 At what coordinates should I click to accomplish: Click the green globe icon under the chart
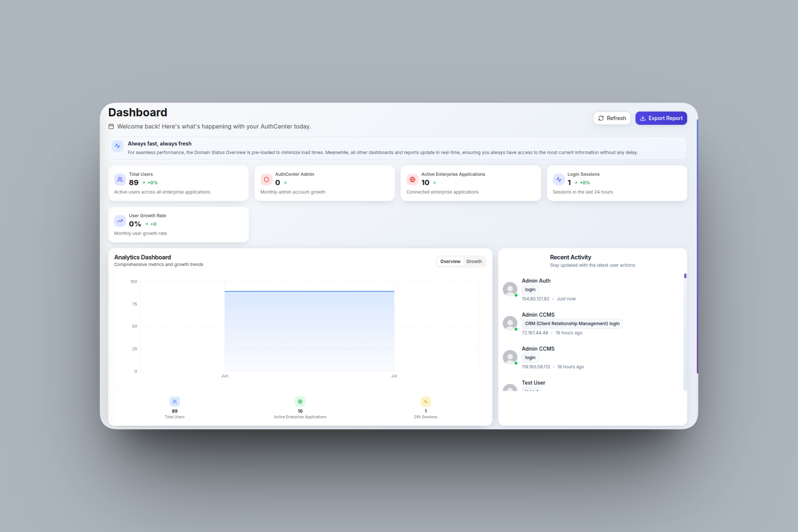tap(300, 401)
